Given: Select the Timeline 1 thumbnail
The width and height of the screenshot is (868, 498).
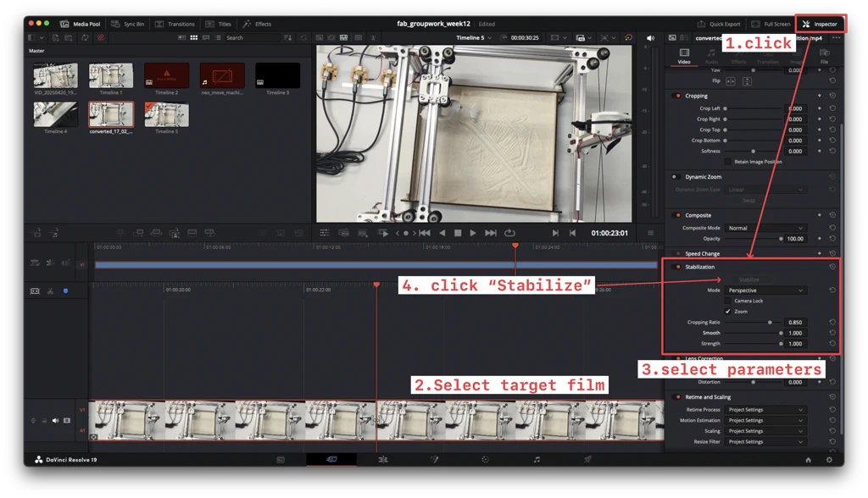Looking at the screenshot, I should [x=111, y=76].
